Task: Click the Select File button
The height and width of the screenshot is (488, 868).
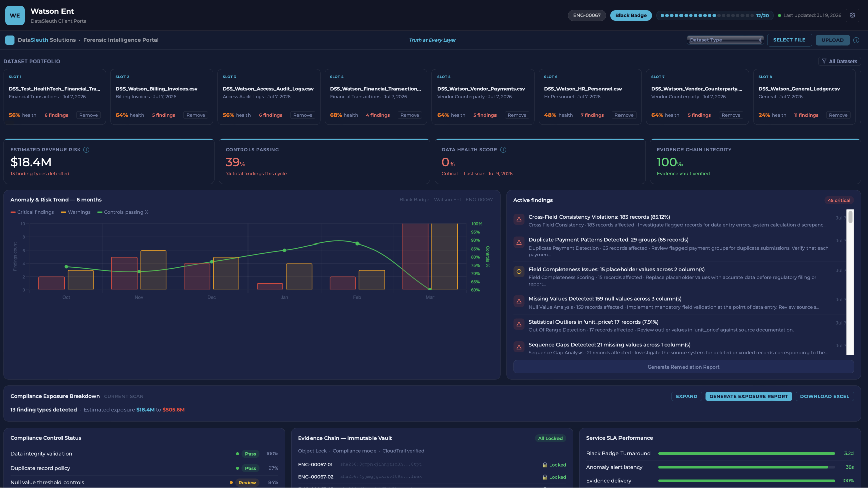Action: 789,40
